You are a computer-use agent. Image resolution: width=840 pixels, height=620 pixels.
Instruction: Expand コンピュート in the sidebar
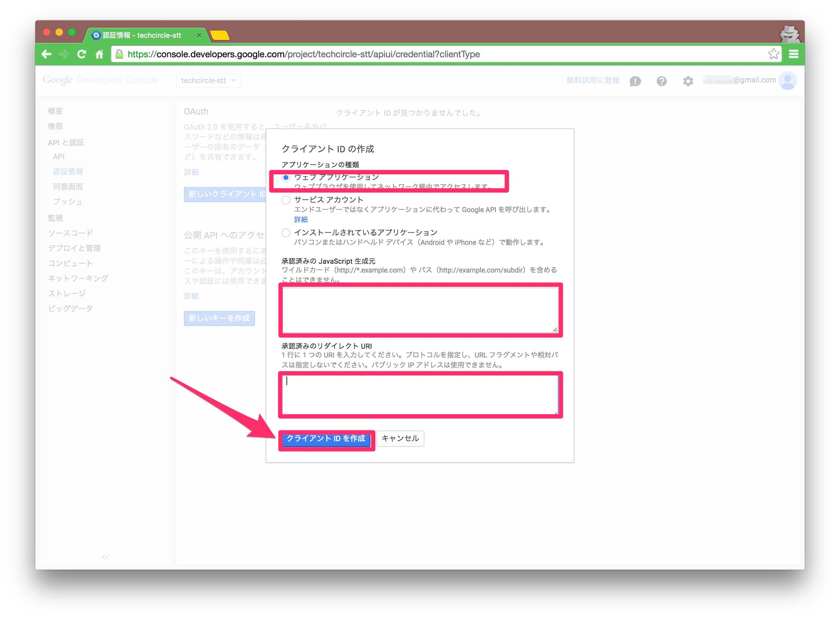(x=70, y=263)
